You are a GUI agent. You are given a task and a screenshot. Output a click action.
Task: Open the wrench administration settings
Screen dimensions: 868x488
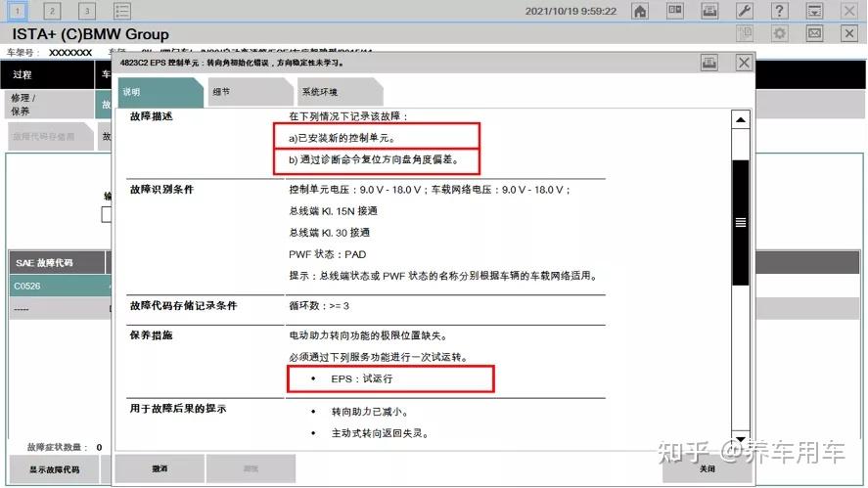click(x=745, y=11)
